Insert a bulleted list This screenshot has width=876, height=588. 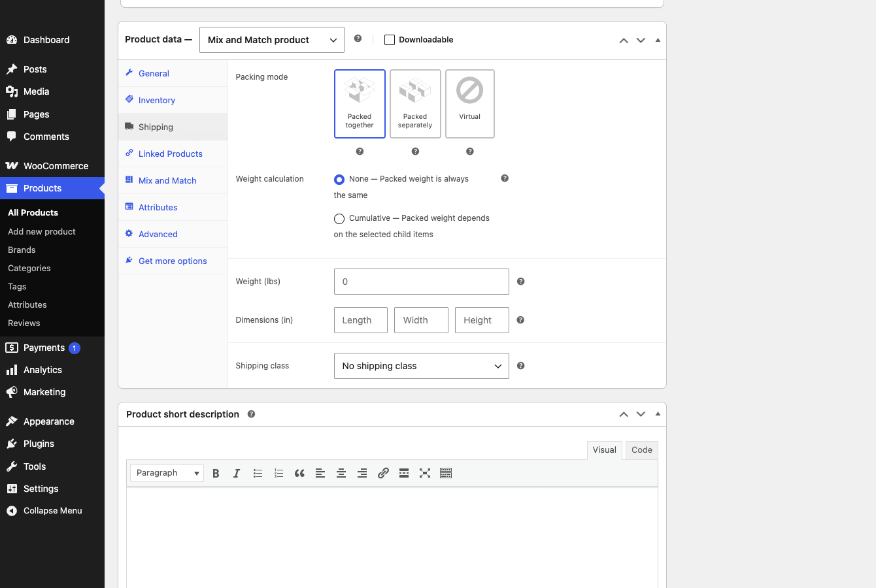[258, 473]
